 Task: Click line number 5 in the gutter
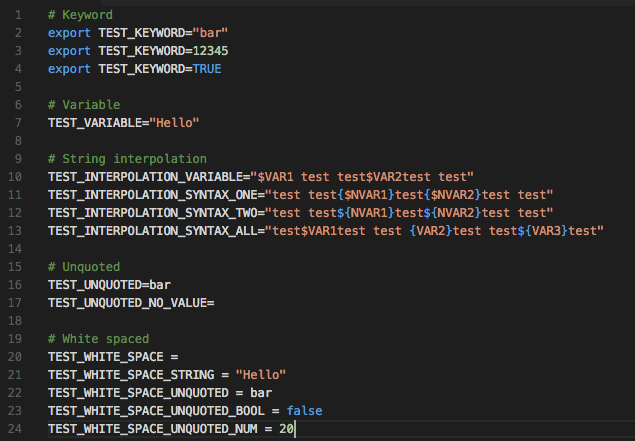[20, 87]
